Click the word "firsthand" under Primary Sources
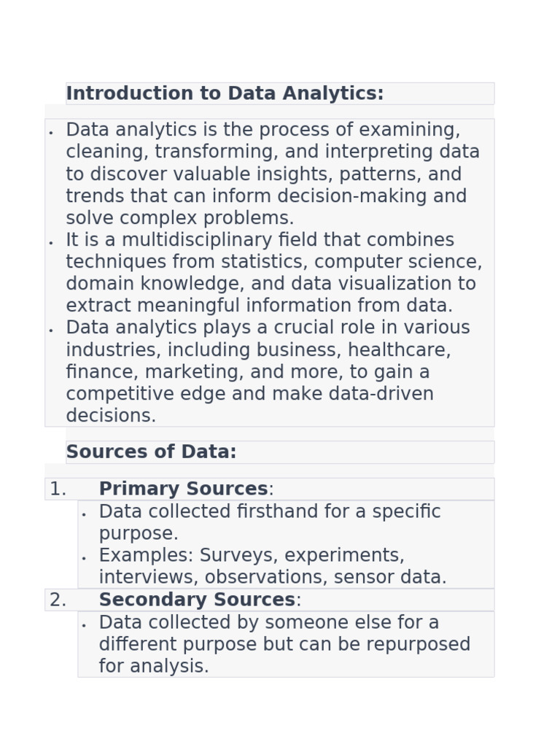This screenshot has width=560, height=747. (x=279, y=512)
